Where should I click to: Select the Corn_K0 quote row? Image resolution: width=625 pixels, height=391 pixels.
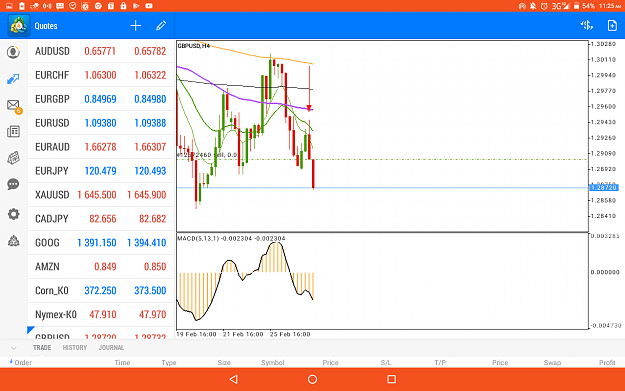pyautogui.click(x=101, y=290)
